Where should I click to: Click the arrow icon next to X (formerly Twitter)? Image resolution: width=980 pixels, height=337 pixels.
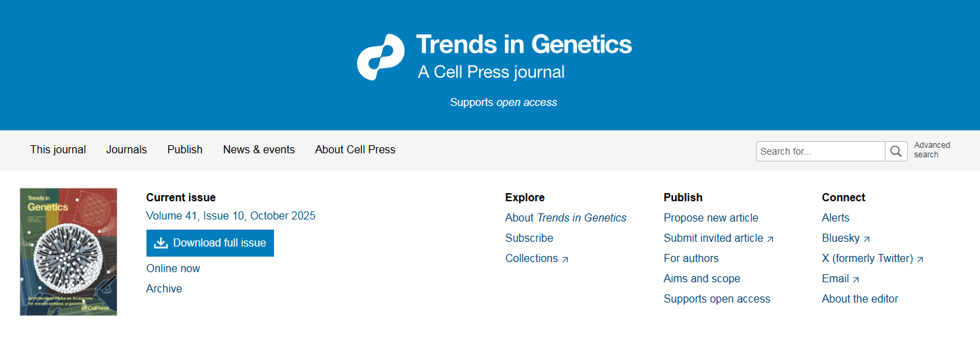tap(920, 259)
